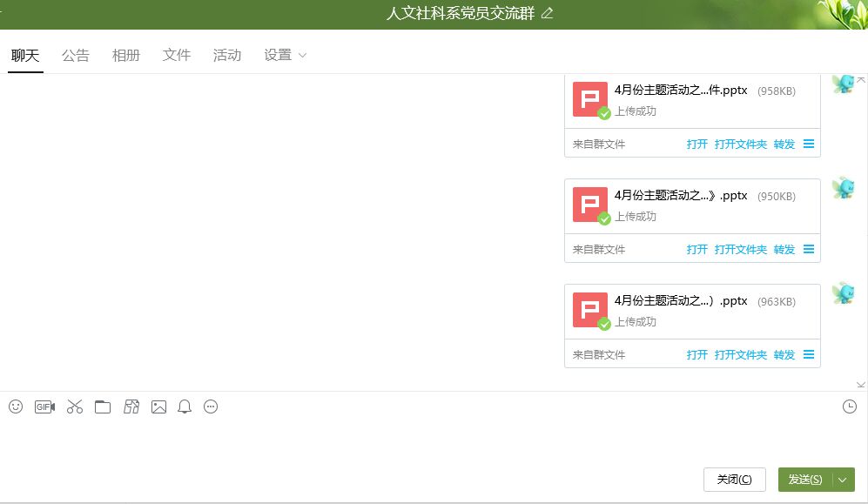The height and width of the screenshot is (504, 868).
Task: Click 打开 for the 950KB file
Action: click(x=697, y=249)
